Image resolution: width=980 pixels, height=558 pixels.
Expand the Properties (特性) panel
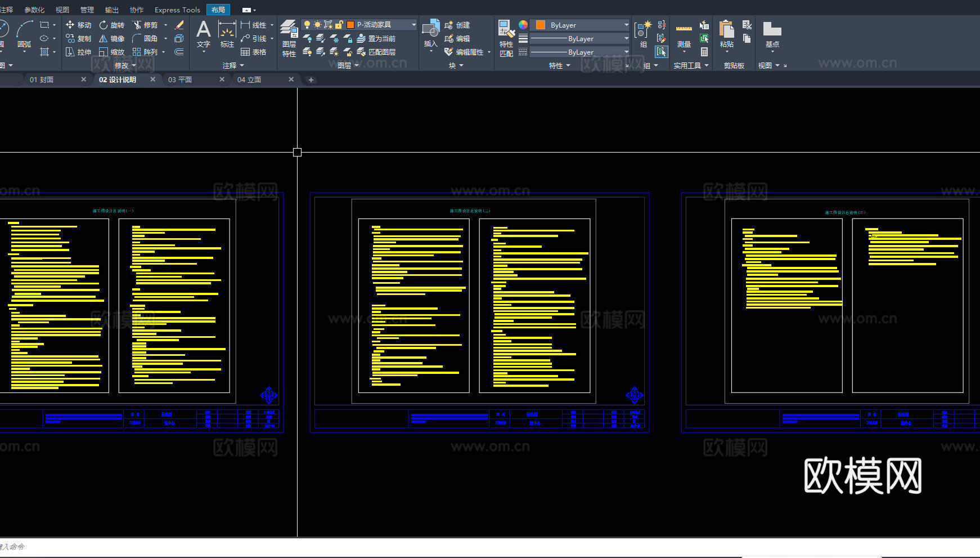pos(559,65)
